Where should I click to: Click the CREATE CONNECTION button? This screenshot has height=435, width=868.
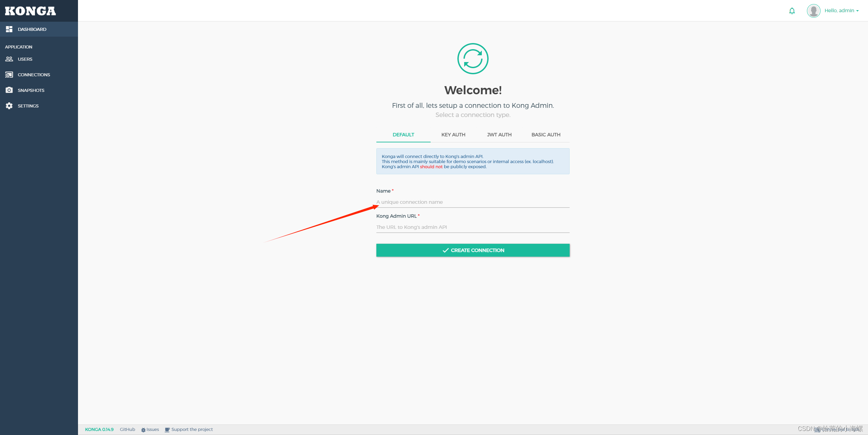(x=473, y=250)
